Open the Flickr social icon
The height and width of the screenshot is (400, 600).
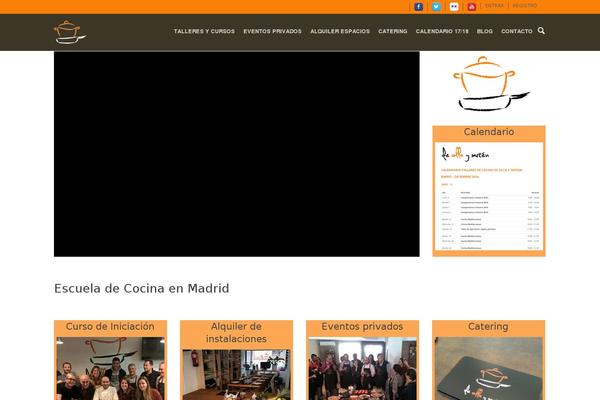[x=454, y=7]
